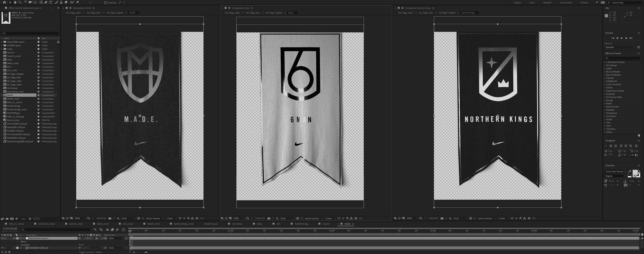Delete selected project item with trash icon
644x254 pixels.
pos(30,219)
